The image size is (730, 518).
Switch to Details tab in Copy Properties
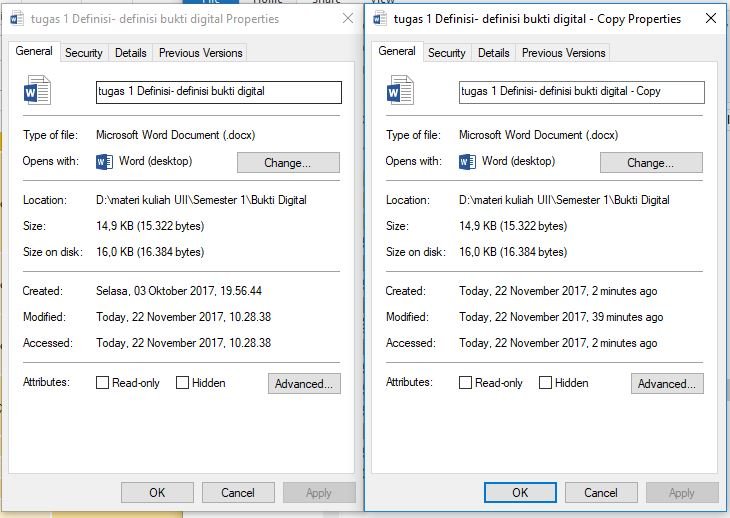(493, 53)
